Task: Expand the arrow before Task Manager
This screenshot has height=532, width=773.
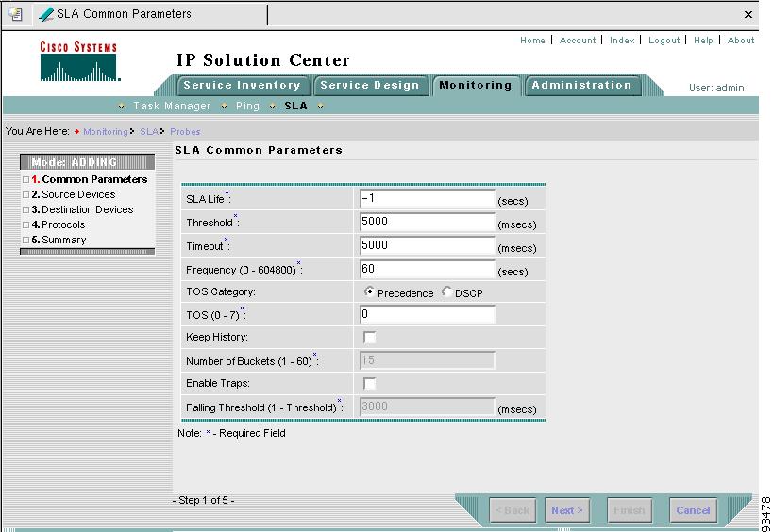Action: [x=121, y=107]
